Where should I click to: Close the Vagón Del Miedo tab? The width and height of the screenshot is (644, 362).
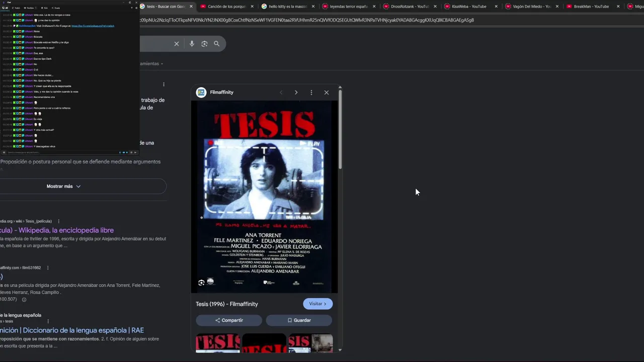click(557, 7)
